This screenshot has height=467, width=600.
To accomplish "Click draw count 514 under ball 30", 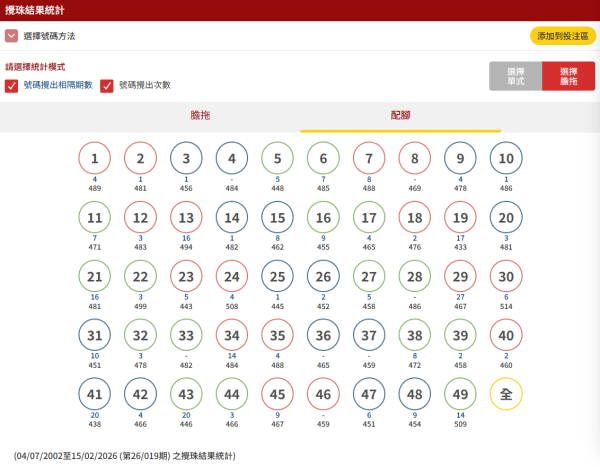I will tap(506, 306).
